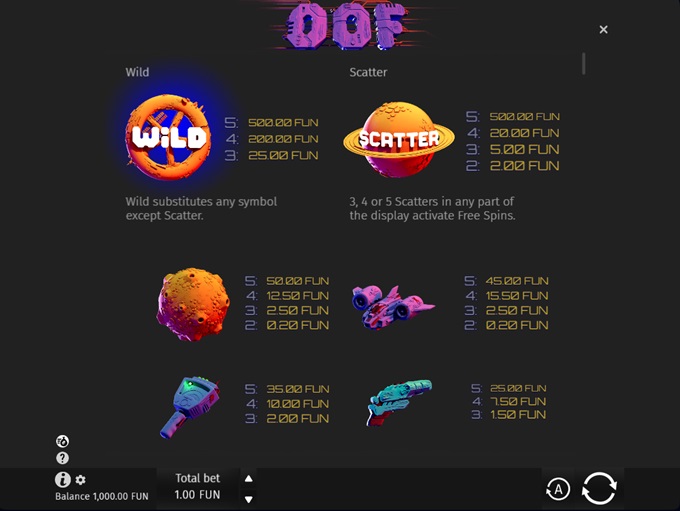Click the provably fair bomb icon
The width and height of the screenshot is (680, 511).
62,441
